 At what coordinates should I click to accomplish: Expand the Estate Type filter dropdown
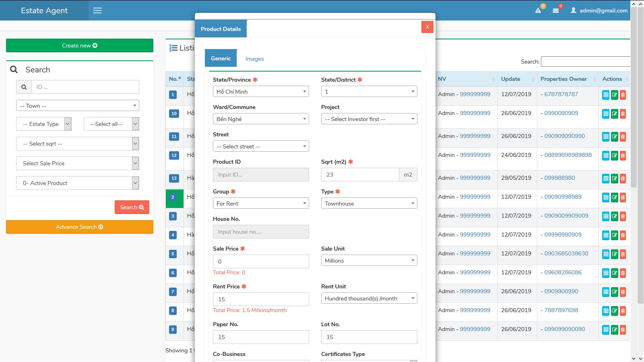44,124
